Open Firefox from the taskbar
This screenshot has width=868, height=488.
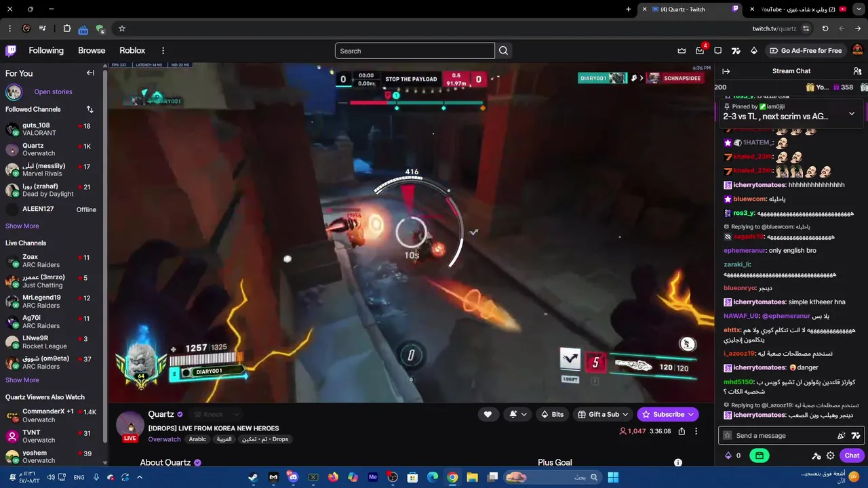tap(333, 477)
